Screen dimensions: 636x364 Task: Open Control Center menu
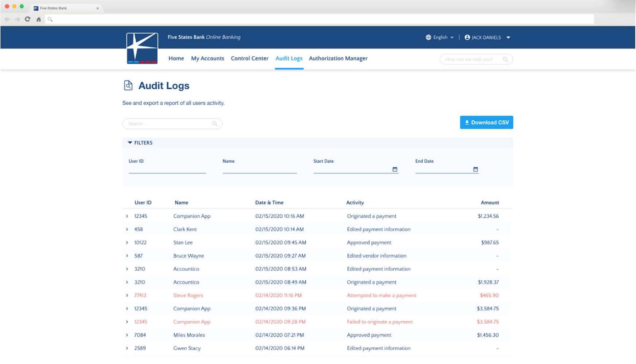[x=249, y=58]
